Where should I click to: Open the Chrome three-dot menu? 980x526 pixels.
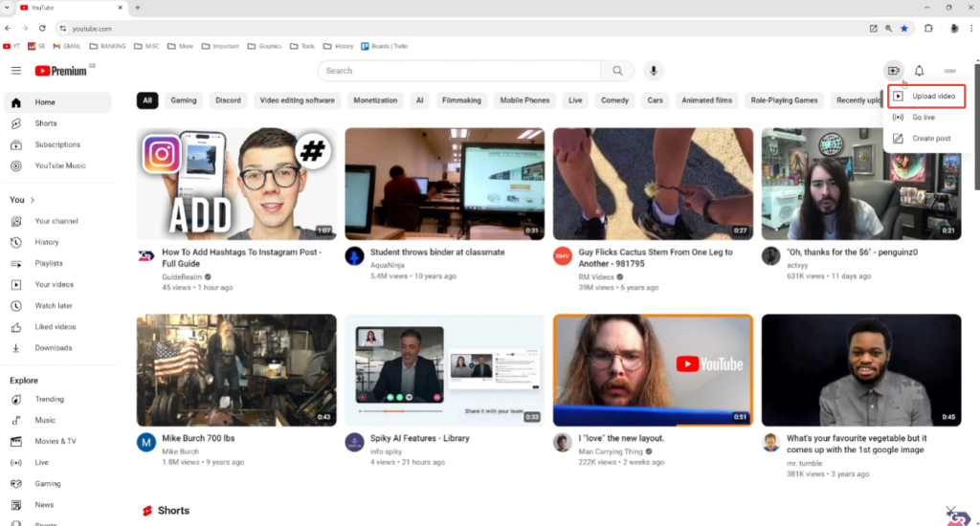click(971, 28)
